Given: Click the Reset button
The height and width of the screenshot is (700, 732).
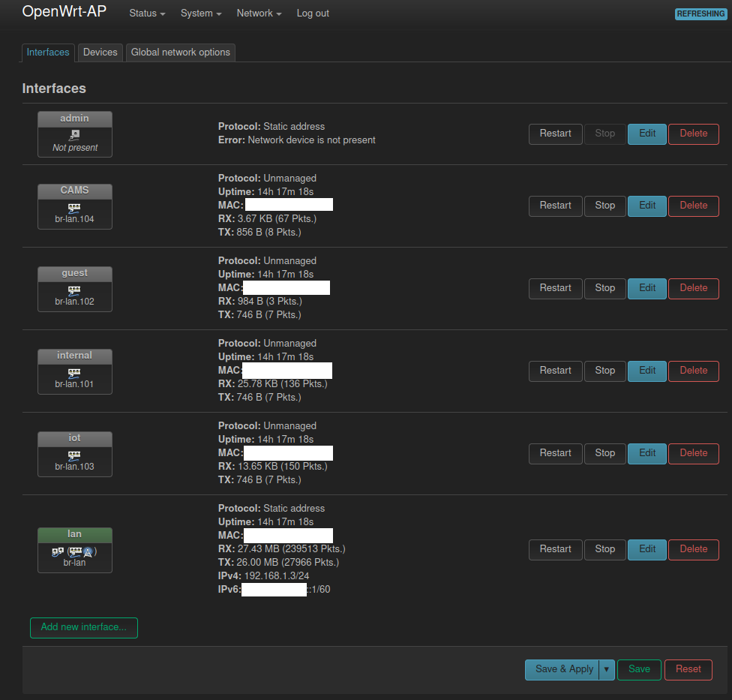Looking at the screenshot, I should (x=688, y=670).
